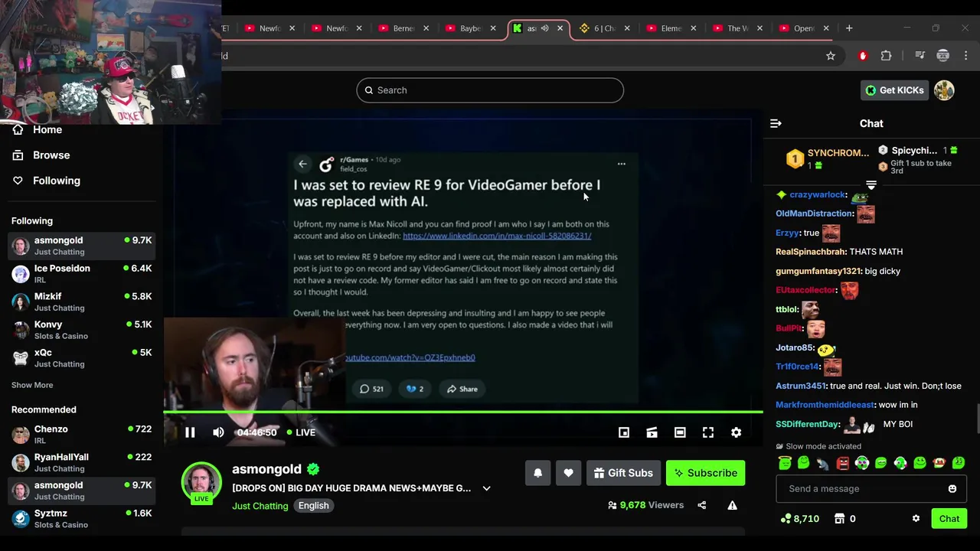980x551 pixels.
Task: Open emoji picker in message box
Action: coord(952,489)
